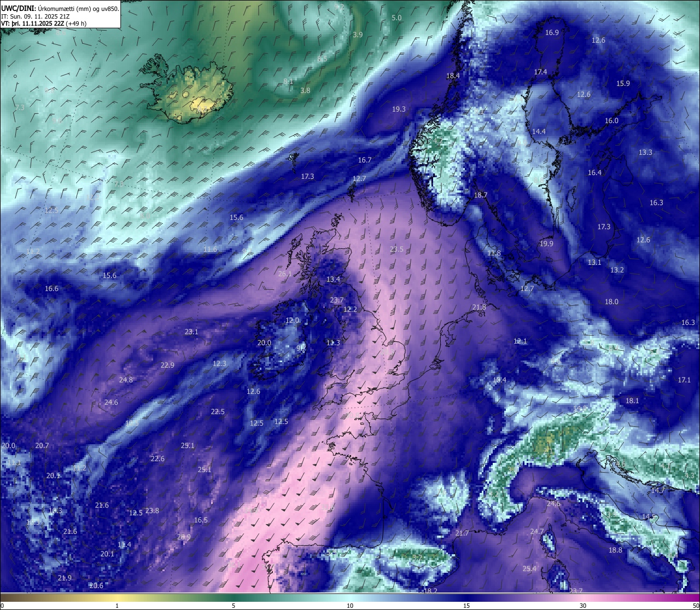The height and width of the screenshot is (610, 700).
Task: Click the legend tick label 15
Action: [466, 606]
